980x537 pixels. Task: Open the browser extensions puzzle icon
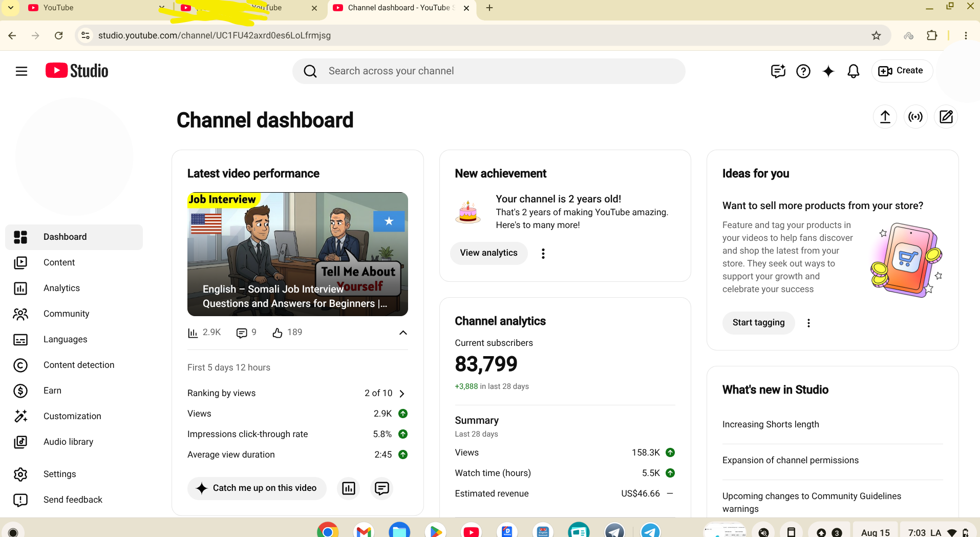(932, 35)
